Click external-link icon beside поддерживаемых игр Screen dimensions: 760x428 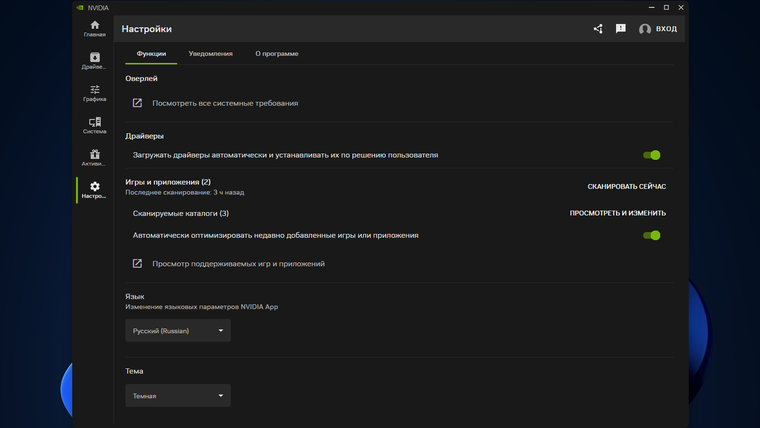(137, 263)
